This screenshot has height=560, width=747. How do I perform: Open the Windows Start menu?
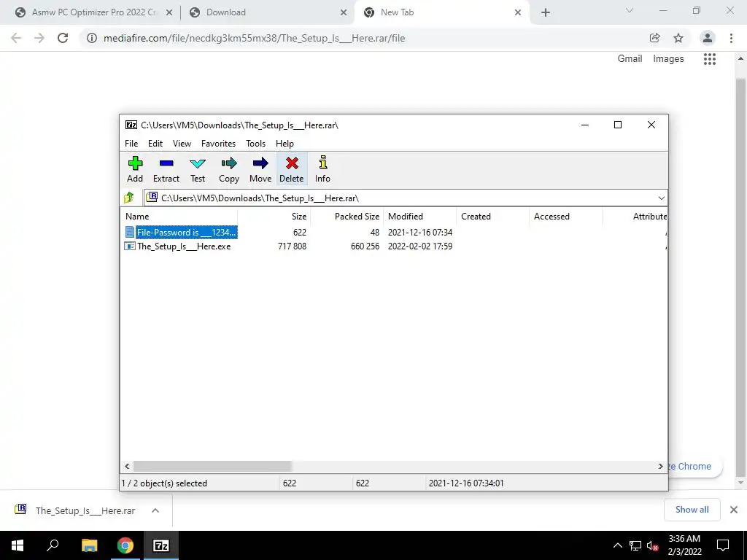[x=18, y=545]
